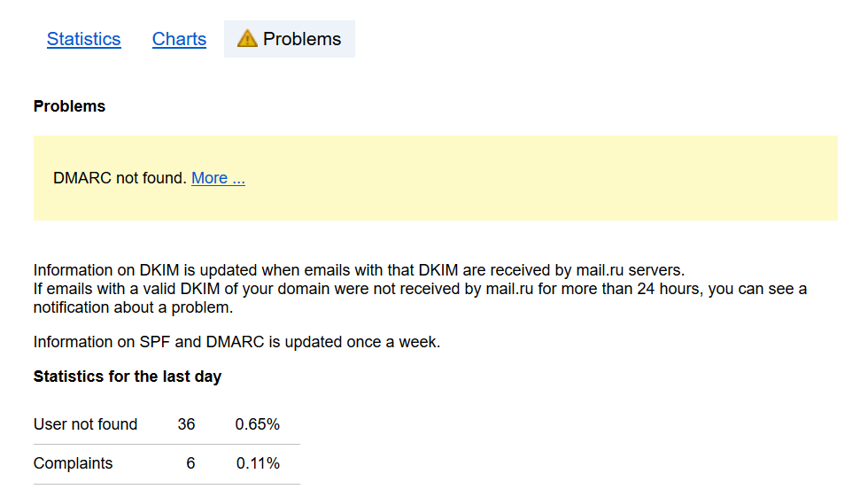Open the More ... link for DMARC
The width and height of the screenshot is (868, 497).
point(218,178)
